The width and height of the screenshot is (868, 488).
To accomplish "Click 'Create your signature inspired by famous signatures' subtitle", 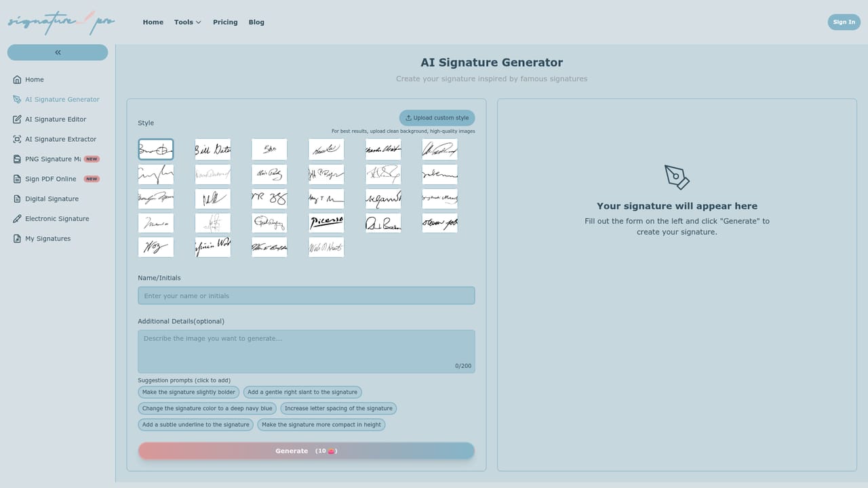I will 492,79.
